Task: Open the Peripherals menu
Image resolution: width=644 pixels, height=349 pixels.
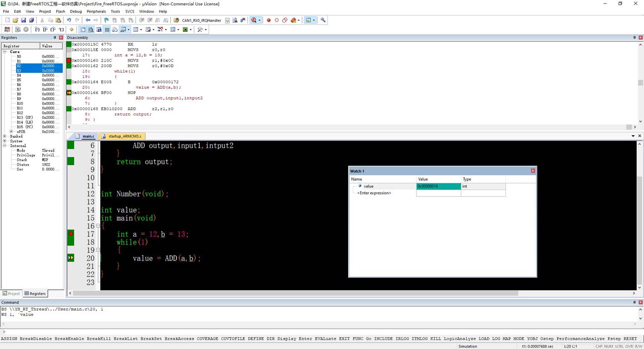Action: tap(96, 11)
